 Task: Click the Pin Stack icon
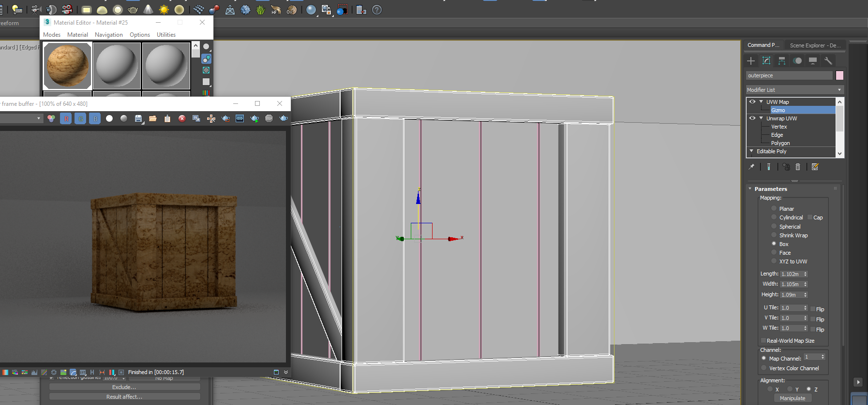point(751,167)
